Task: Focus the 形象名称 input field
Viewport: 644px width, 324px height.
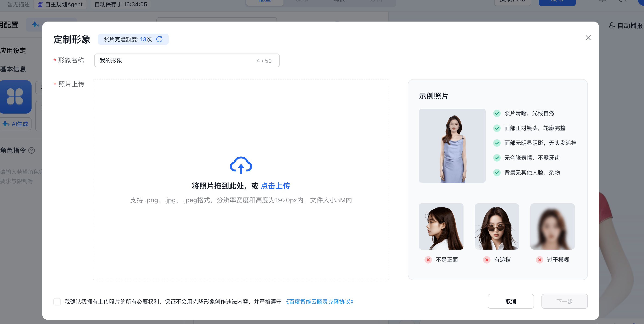Action: pos(187,60)
